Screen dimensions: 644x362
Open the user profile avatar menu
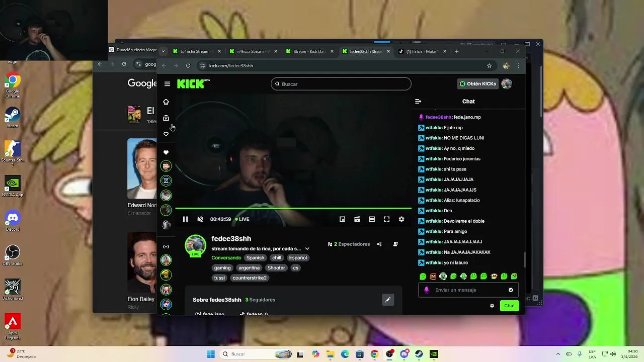[507, 84]
